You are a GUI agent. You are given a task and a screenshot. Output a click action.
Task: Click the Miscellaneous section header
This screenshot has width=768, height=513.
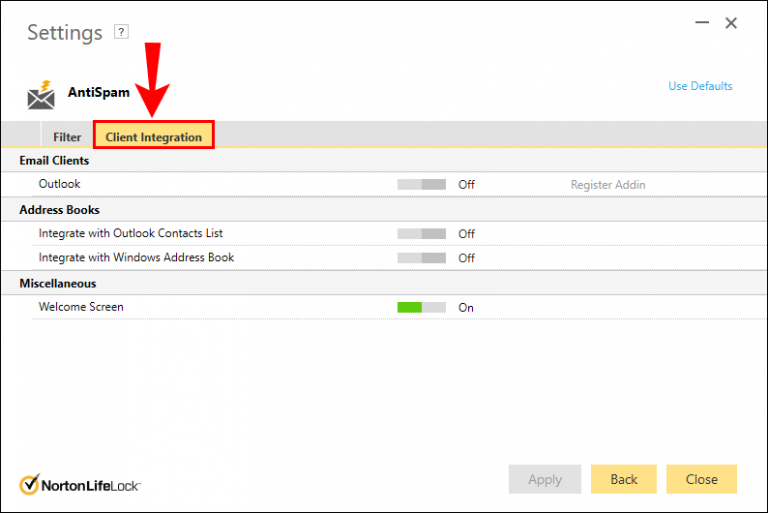(58, 284)
